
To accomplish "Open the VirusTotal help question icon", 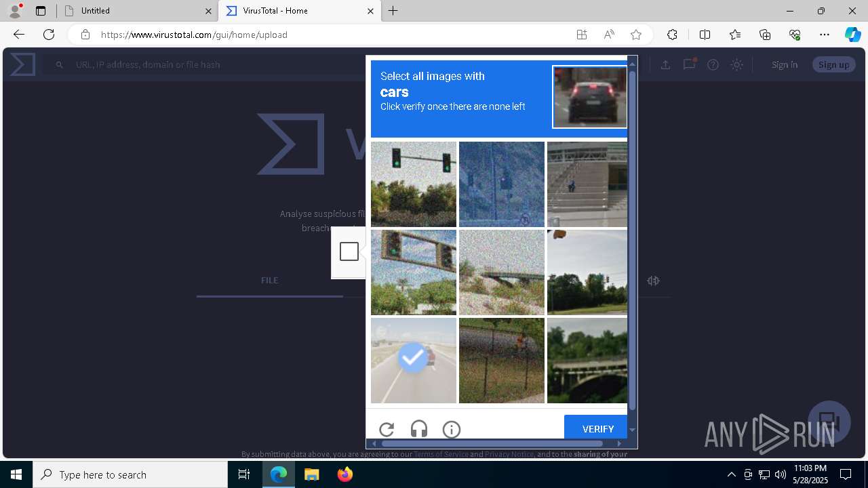I will point(713,64).
